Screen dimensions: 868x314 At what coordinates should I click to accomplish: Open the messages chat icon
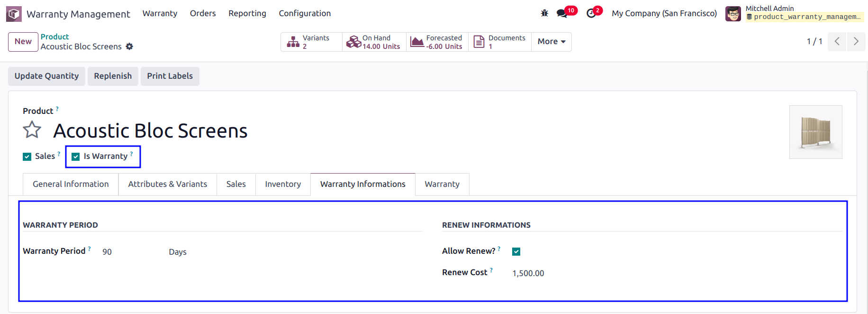pos(562,13)
